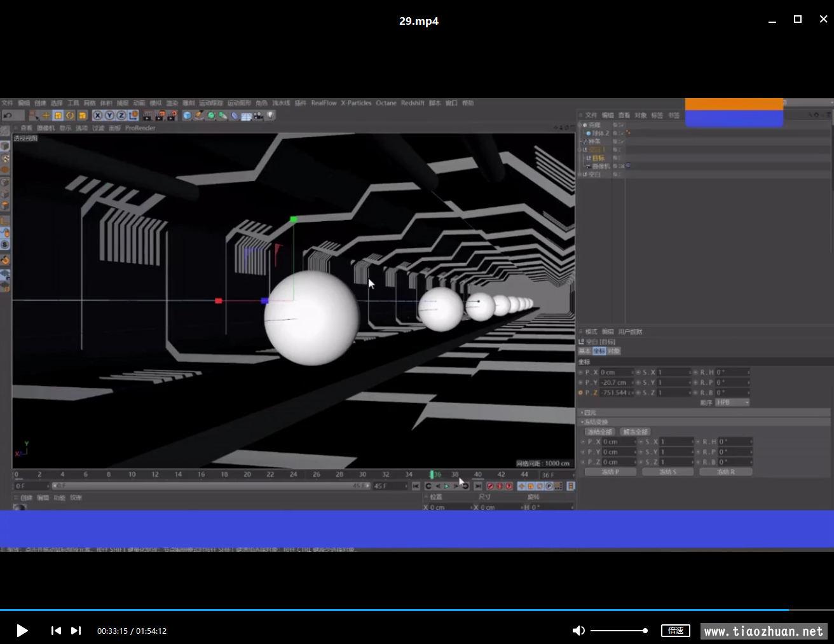834x644 pixels.
Task: Select the 目标 null object
Action: [598, 158]
